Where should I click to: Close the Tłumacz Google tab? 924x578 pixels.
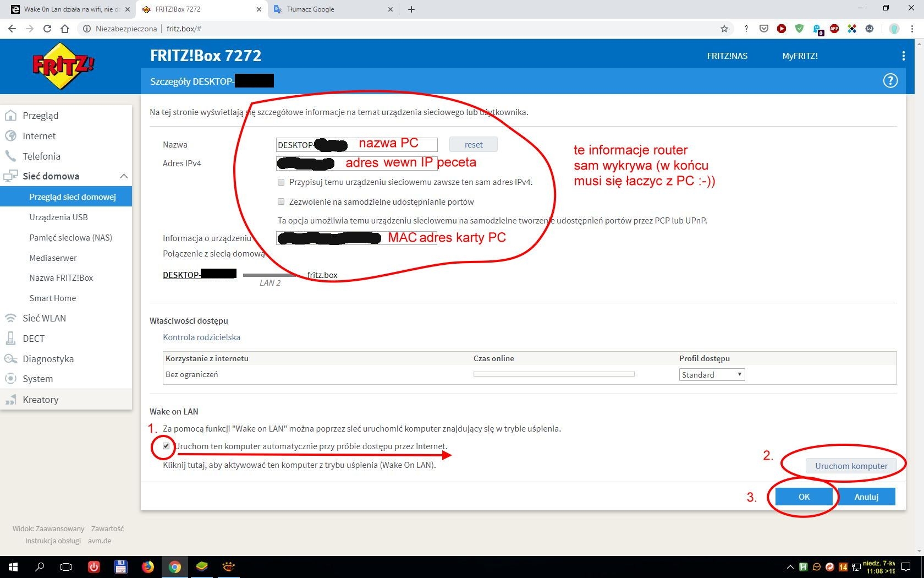391,9
